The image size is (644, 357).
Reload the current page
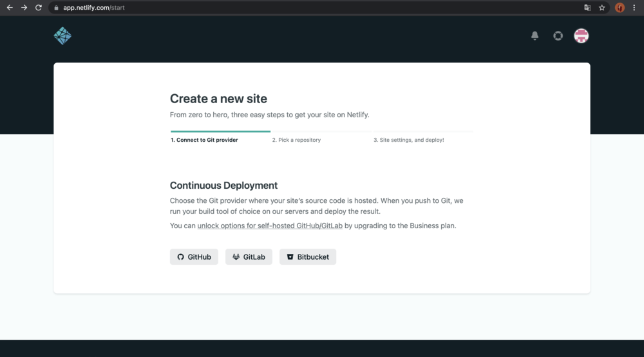coord(39,8)
